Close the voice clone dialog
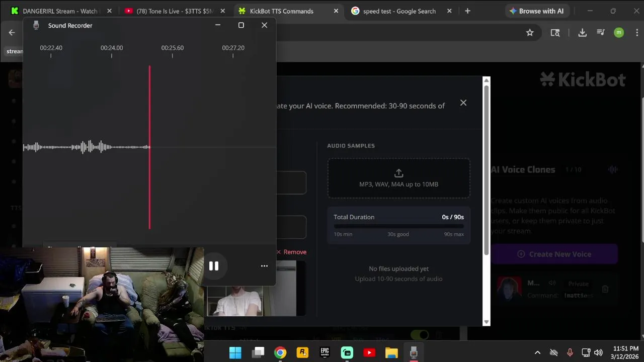Screen dimensions: 644x362 [463, 103]
